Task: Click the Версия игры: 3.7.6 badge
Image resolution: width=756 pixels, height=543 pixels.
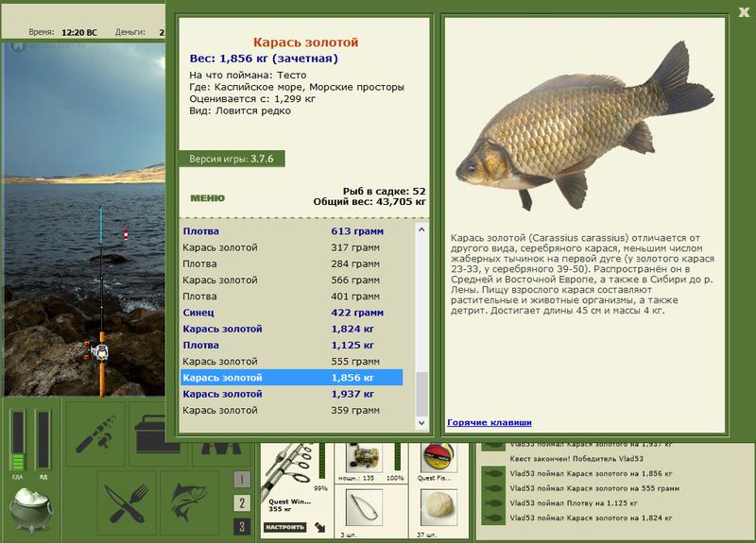Action: click(x=232, y=159)
